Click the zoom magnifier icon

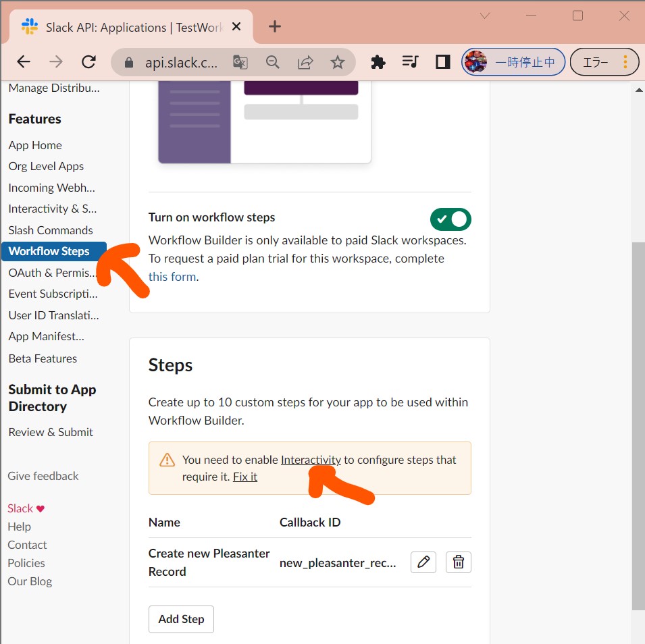272,62
